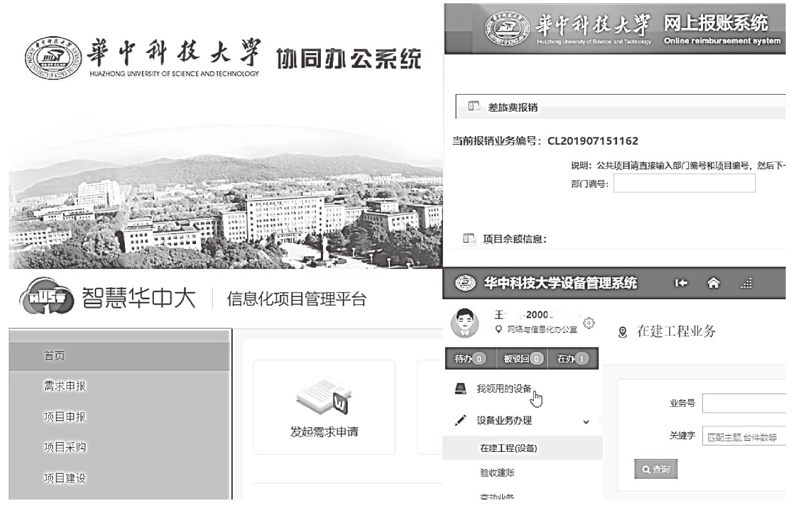Screen dimensions: 812x511
Task: Click the location pin beside 网络与信息化办公室
Action: pyautogui.click(x=498, y=329)
